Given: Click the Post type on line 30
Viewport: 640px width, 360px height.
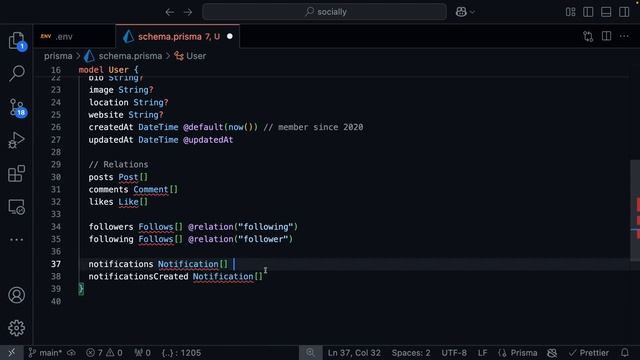Looking at the screenshot, I should (128, 177).
